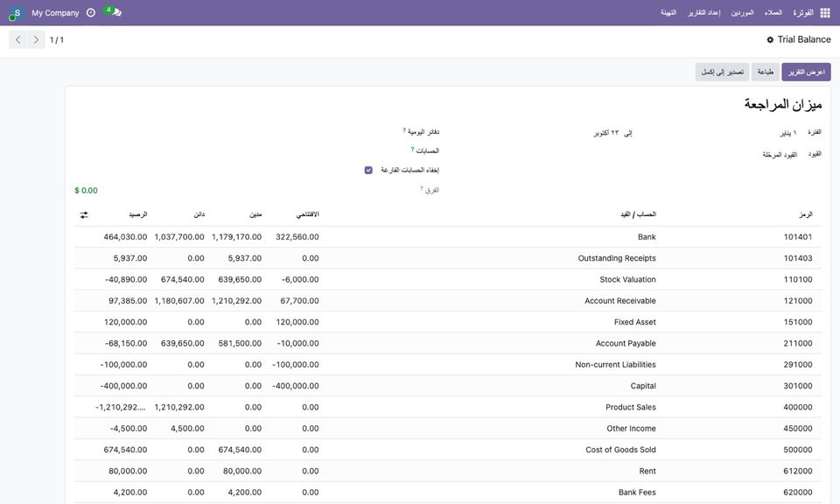The width and height of the screenshot is (840, 504).
Task: Open the الفوترة menu
Action: click(803, 12)
